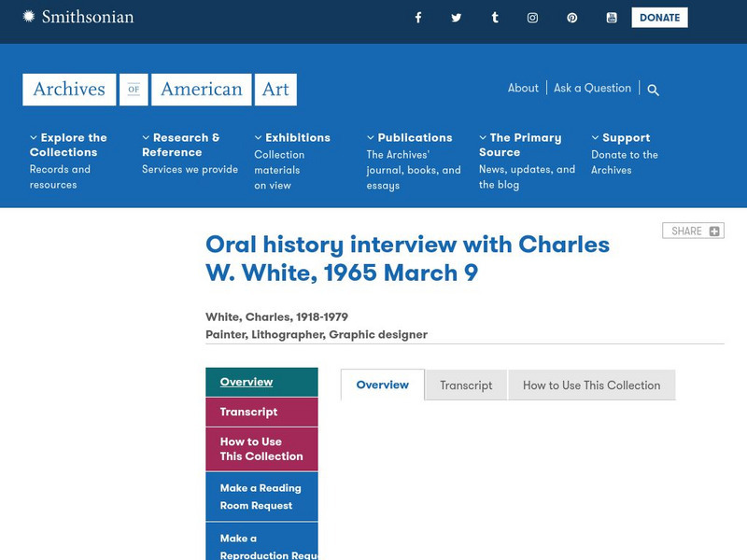Viewport: 747px width, 560px height.
Task: Click the plus icon on the SHARE button
Action: (x=714, y=231)
